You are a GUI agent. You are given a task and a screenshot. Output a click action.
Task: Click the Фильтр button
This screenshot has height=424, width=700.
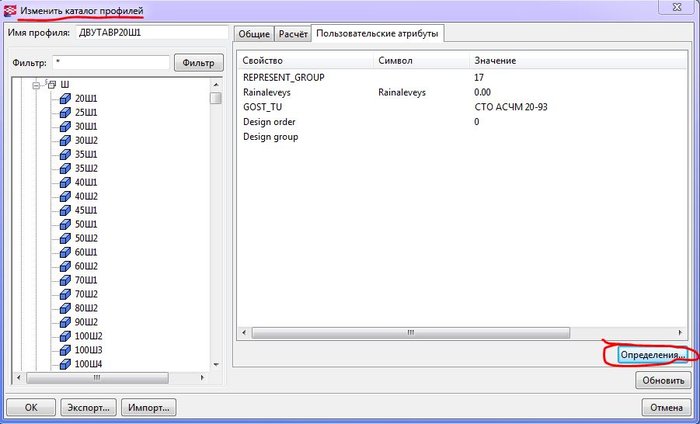click(x=198, y=63)
